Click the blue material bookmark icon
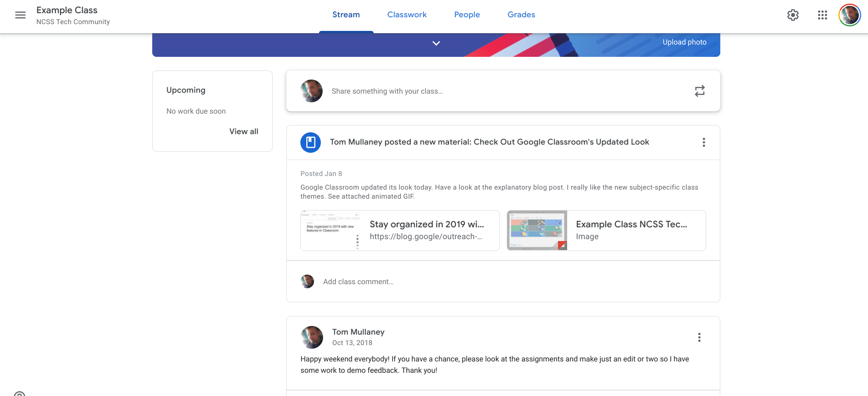 click(x=311, y=142)
